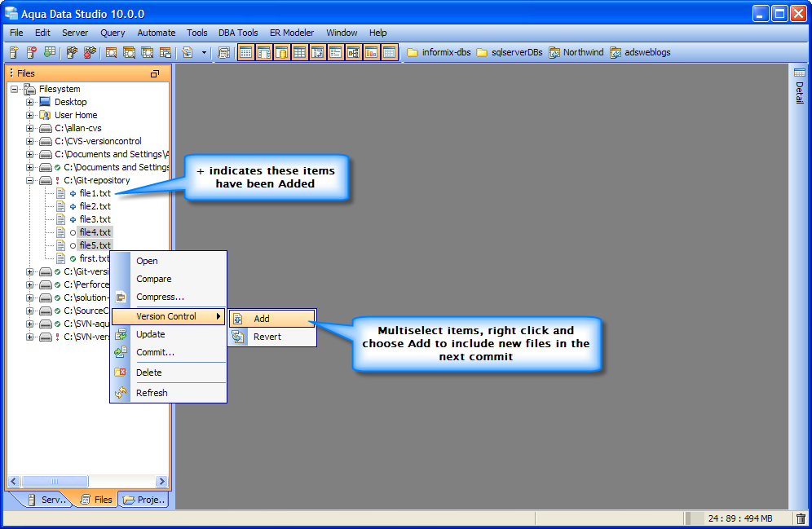Select file2.txt in the tree

pyautogui.click(x=95, y=206)
